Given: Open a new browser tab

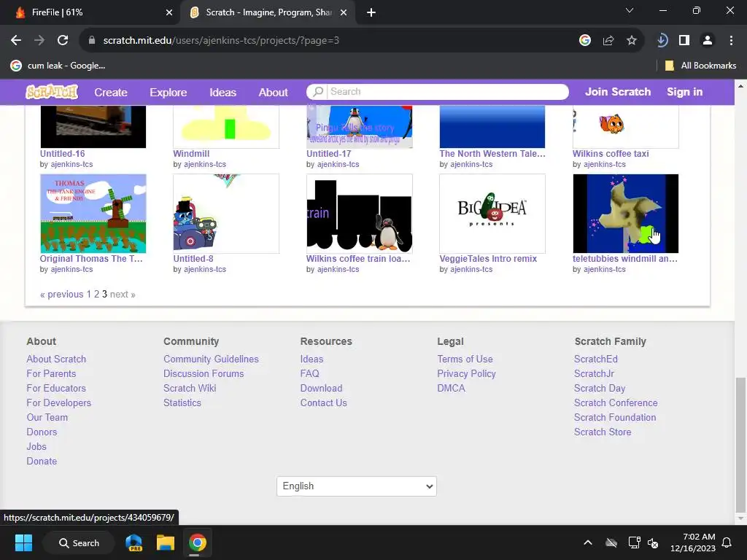Looking at the screenshot, I should click(x=371, y=12).
